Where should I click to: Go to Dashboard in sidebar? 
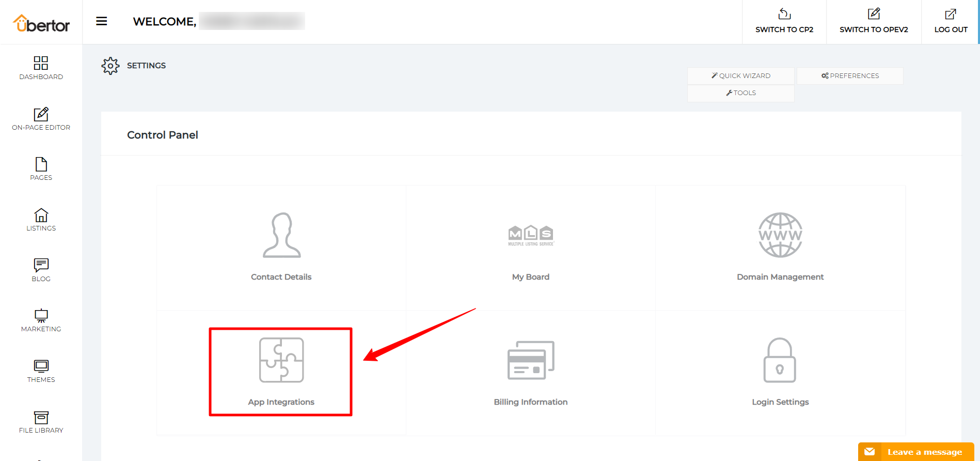[x=41, y=68]
